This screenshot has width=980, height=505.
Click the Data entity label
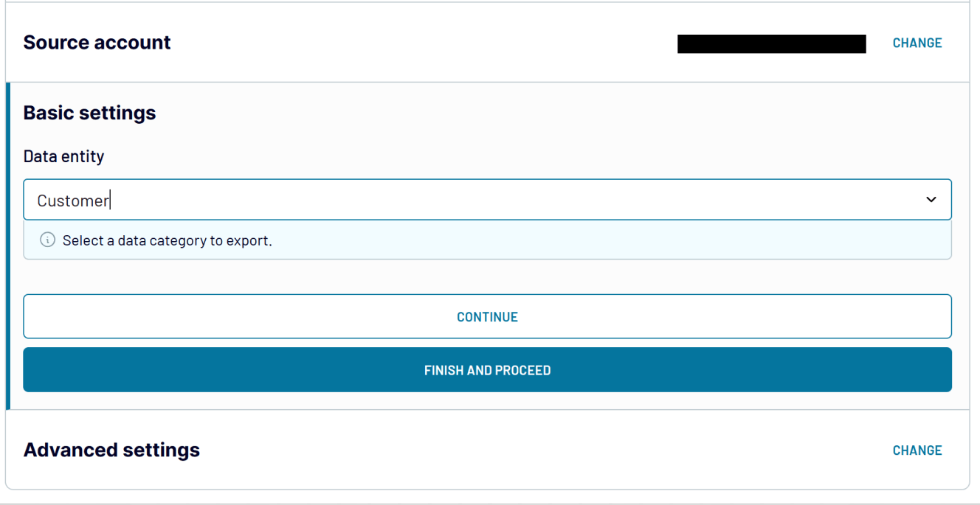click(63, 156)
